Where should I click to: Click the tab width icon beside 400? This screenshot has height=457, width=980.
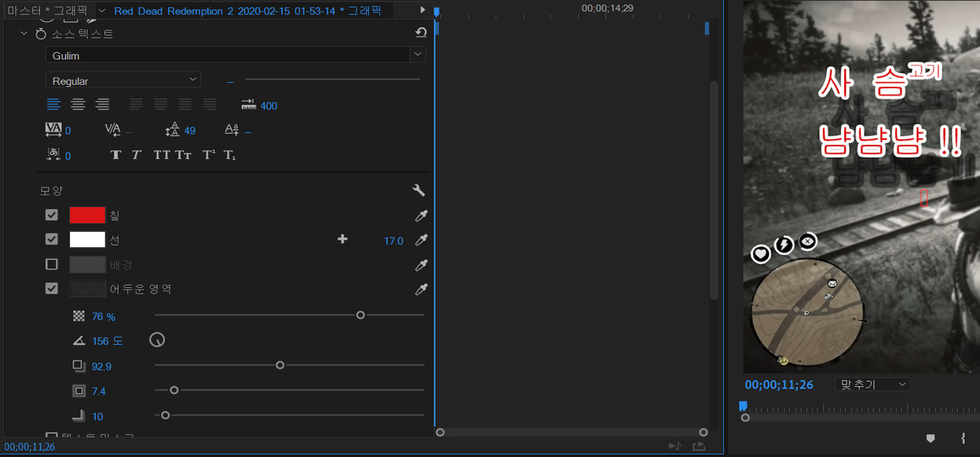[249, 104]
